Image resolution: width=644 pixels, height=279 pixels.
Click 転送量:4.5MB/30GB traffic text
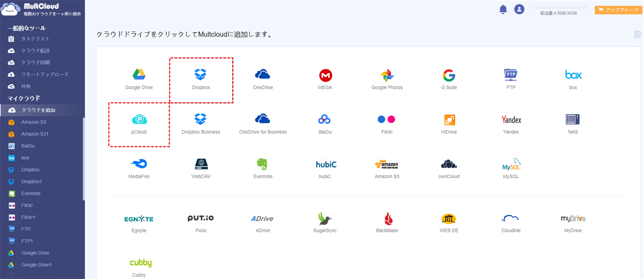click(559, 13)
